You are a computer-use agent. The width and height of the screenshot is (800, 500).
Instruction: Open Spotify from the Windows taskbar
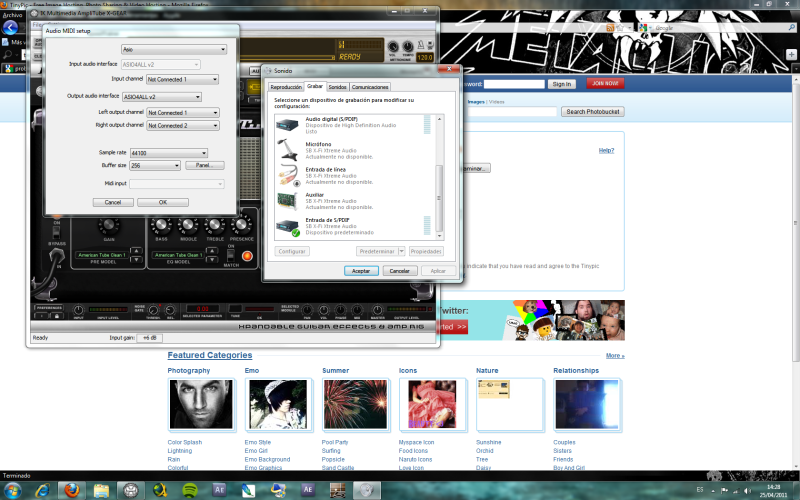pyautogui.click(x=190, y=490)
